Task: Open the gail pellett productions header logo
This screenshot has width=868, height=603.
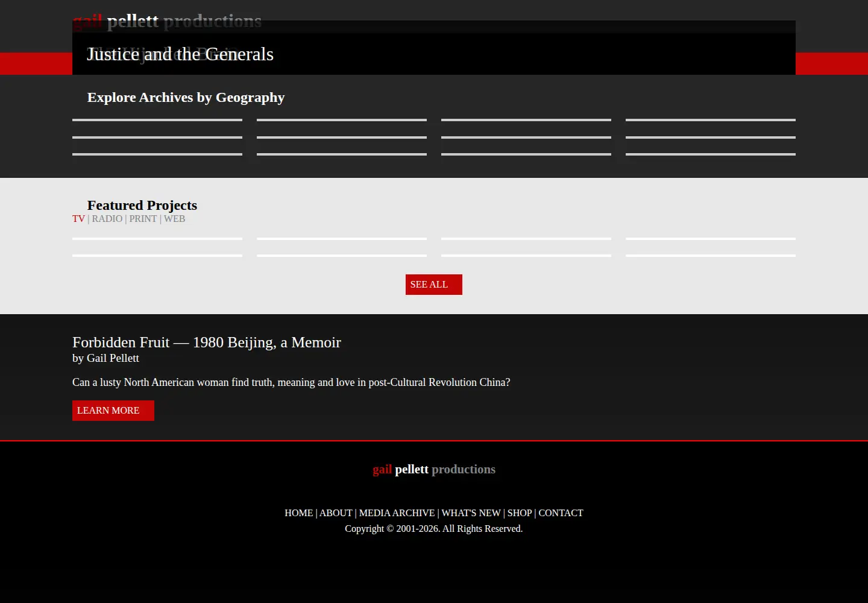Action: pyautogui.click(x=167, y=22)
